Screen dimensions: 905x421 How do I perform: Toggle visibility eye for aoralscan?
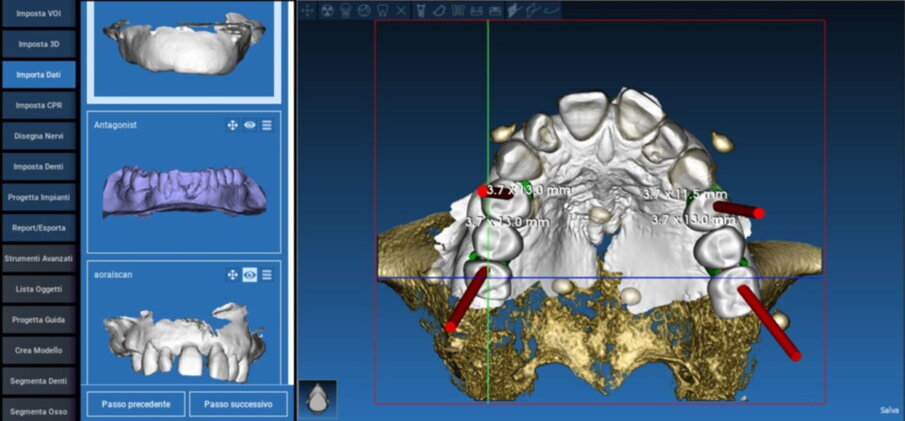[249, 274]
